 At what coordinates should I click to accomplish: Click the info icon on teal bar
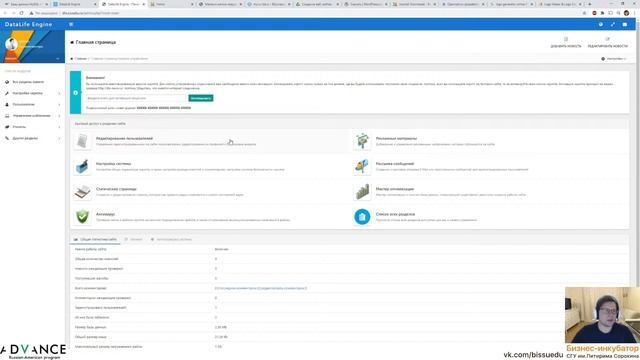76,93
